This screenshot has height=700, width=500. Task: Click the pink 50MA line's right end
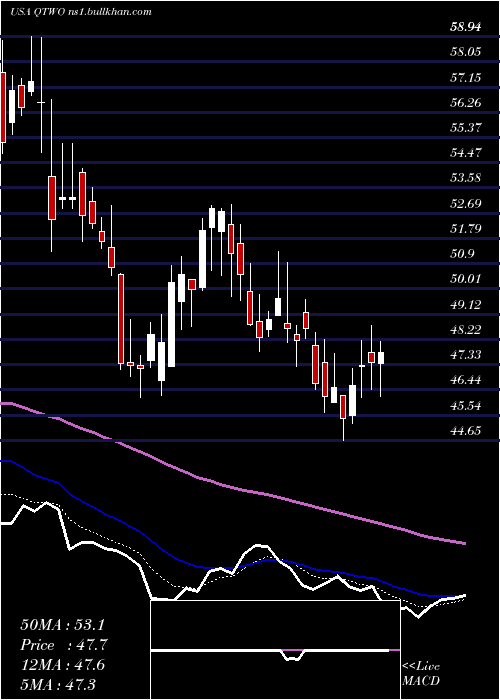[x=465, y=543]
